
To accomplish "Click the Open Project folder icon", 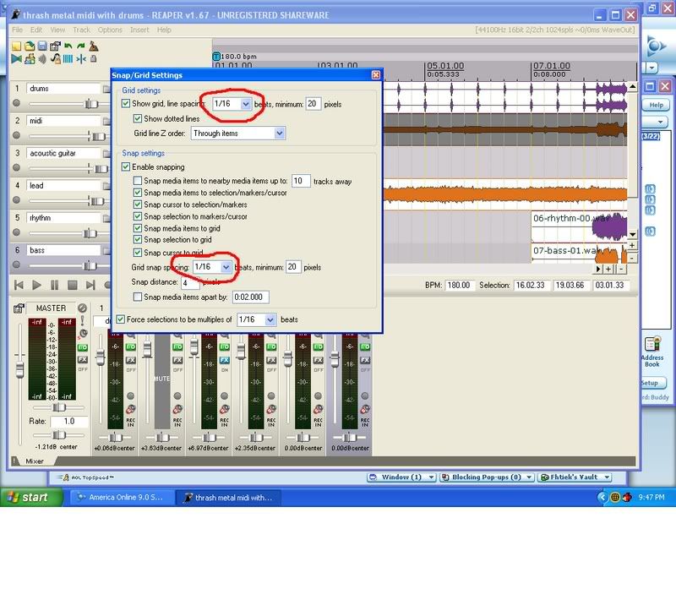I will point(30,46).
